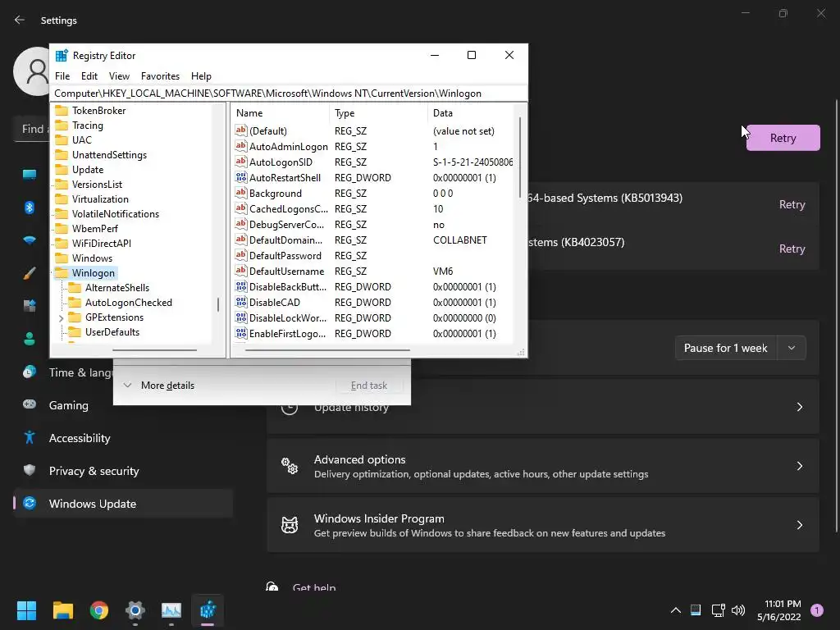This screenshot has width=840, height=630.
Task: Go back in Settings window
Action: pyautogui.click(x=20, y=20)
